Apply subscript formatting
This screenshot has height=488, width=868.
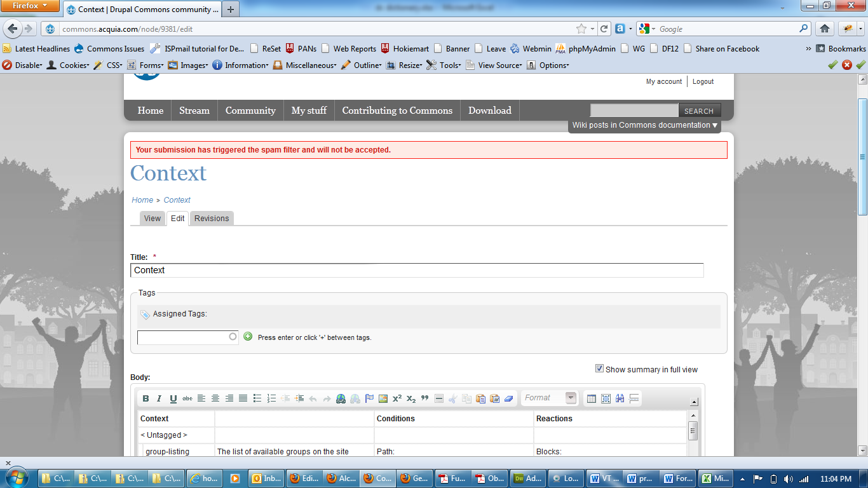[410, 398]
